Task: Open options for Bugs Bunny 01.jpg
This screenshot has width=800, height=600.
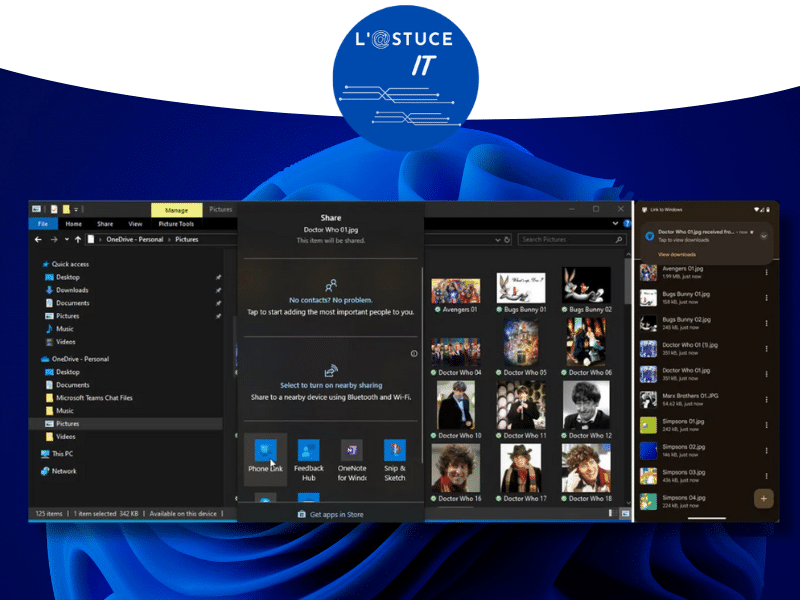Action: point(766,297)
